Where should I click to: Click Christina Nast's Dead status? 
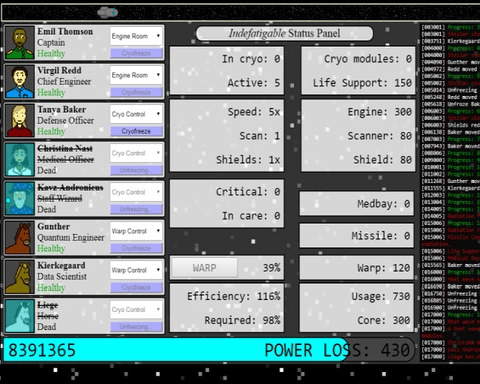46,170
